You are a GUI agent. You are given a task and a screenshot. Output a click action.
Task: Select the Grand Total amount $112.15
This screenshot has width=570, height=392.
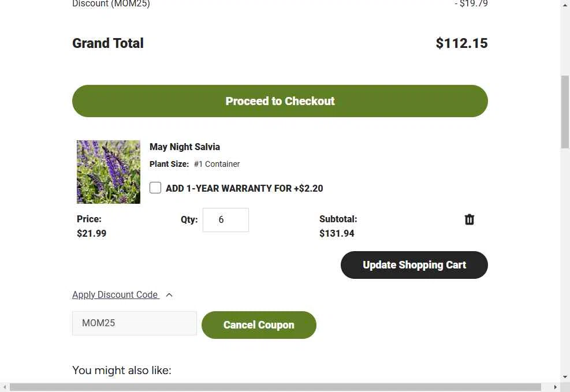(x=461, y=43)
